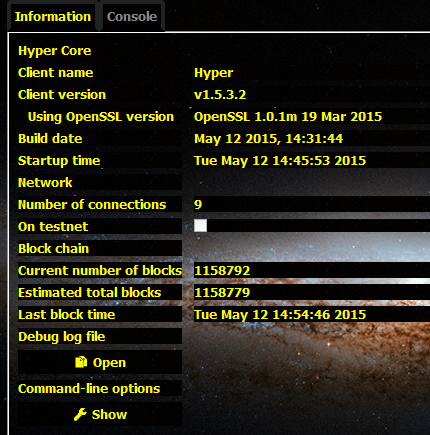Viewport: 430px width, 435px height.
Task: Select the Information tab
Action: [x=53, y=17]
